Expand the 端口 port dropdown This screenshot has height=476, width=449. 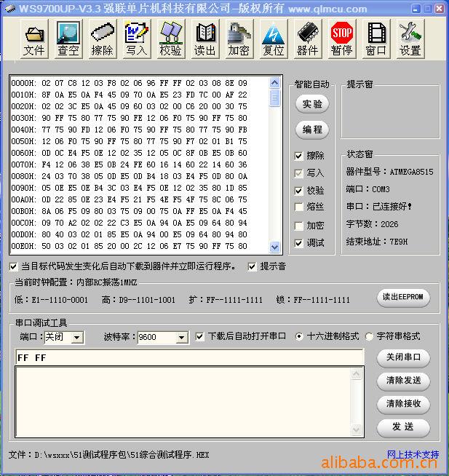(77, 337)
